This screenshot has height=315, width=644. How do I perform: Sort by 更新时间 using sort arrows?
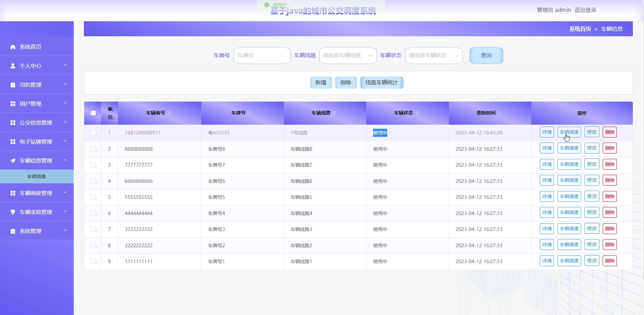coord(500,113)
